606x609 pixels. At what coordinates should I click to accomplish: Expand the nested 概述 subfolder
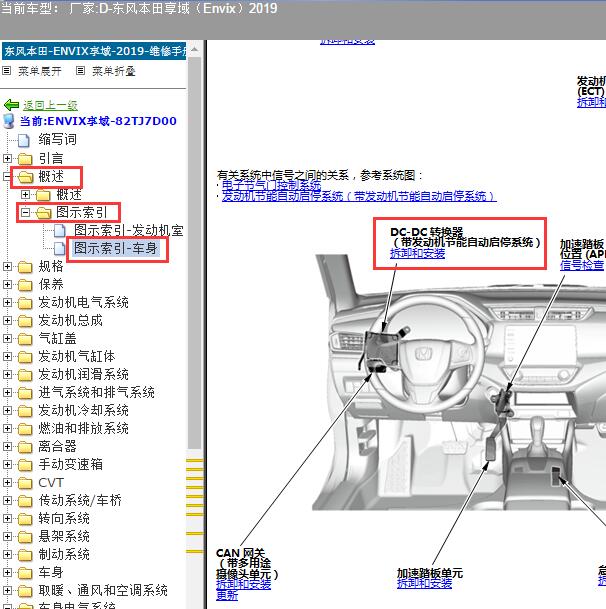pyautogui.click(x=25, y=195)
